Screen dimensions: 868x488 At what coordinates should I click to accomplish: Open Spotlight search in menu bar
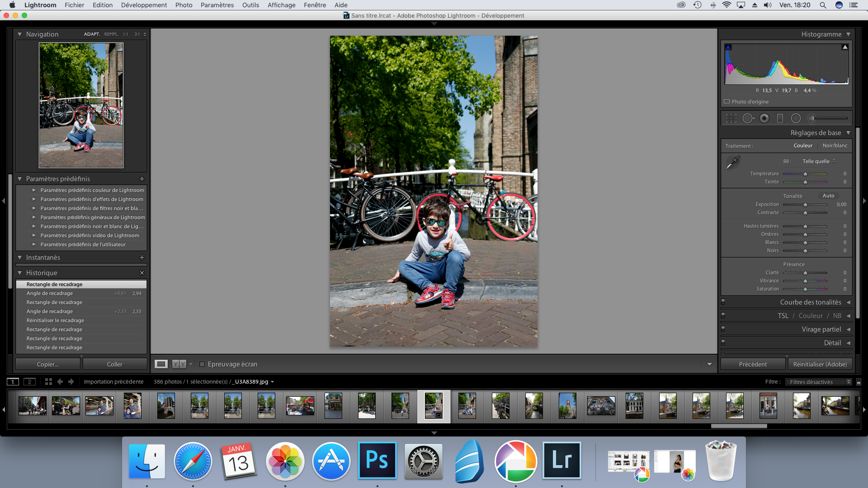[x=823, y=5]
